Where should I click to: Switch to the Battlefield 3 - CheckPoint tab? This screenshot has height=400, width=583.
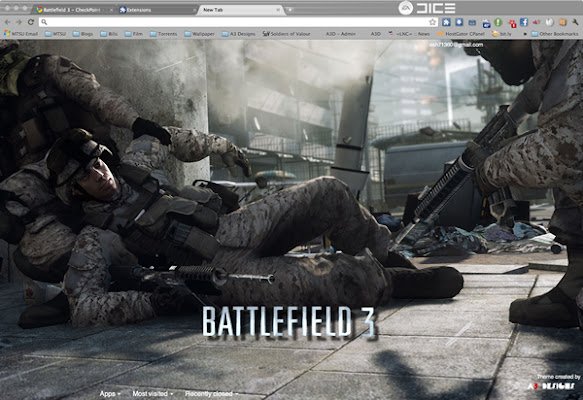(x=73, y=10)
